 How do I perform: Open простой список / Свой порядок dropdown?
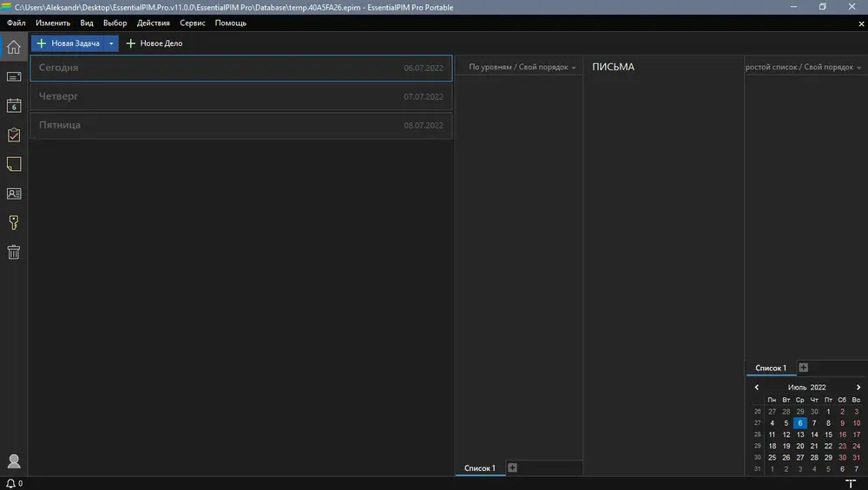point(803,67)
